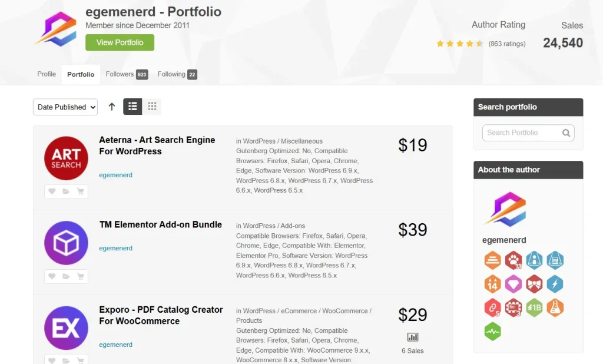Add Aeterna Art Search to cart

(80, 191)
